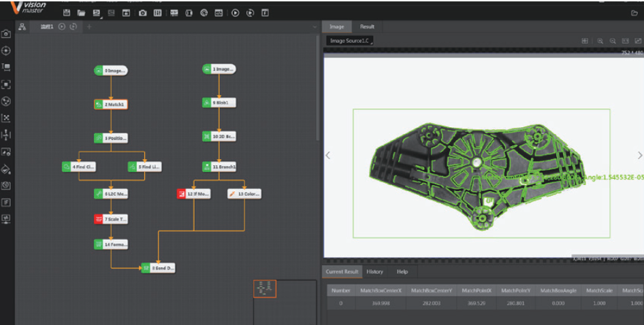
Task: Select the 4 Find Circle node
Action: 79,167
